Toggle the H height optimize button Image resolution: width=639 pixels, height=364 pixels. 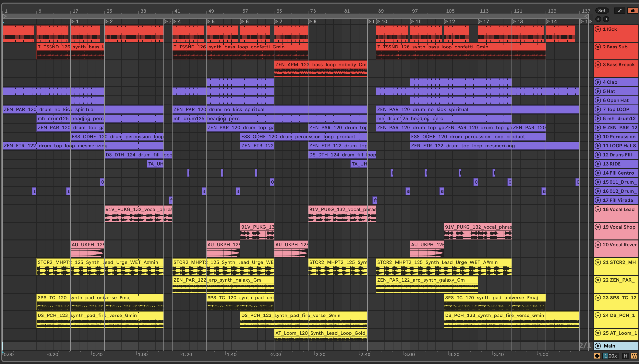tap(626, 356)
